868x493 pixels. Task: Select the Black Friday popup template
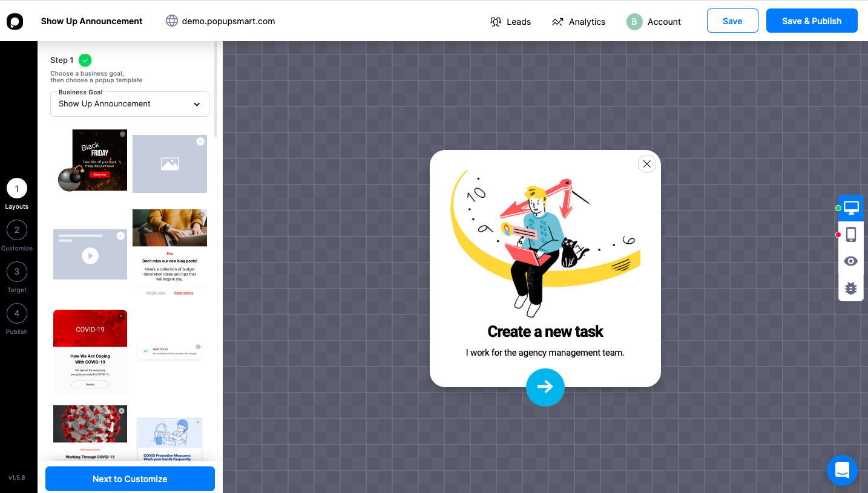93,160
